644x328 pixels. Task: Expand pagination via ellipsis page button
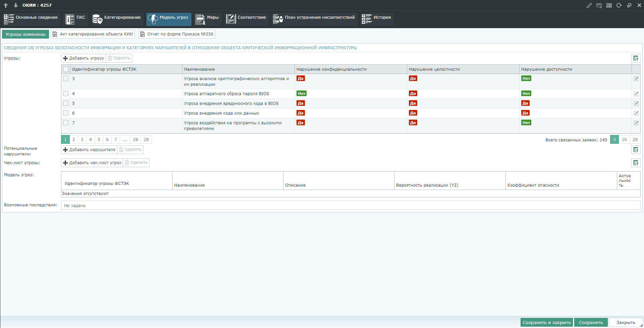[125, 140]
